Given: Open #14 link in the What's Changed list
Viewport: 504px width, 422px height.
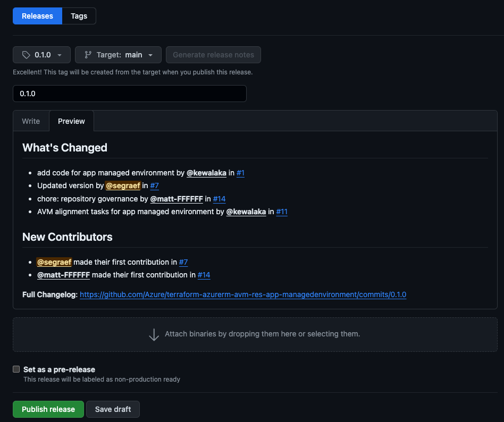Looking at the screenshot, I should pyautogui.click(x=219, y=199).
